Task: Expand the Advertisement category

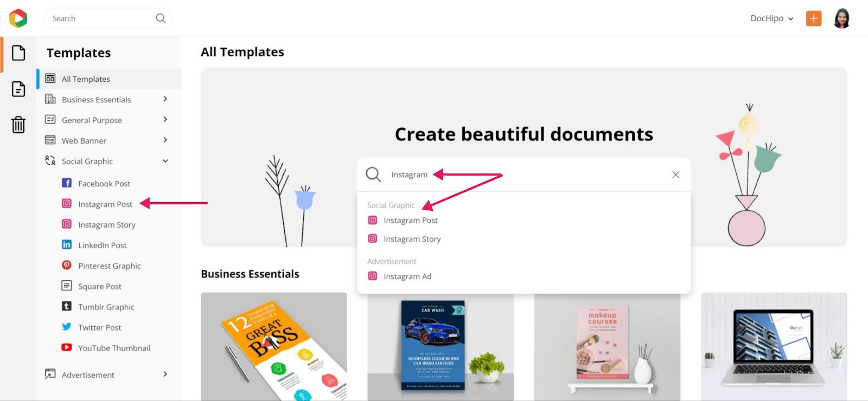Action: tap(165, 374)
